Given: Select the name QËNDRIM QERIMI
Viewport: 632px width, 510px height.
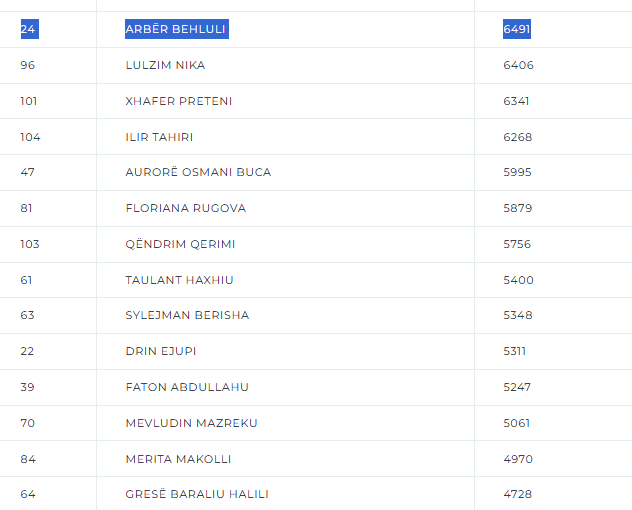Looking at the screenshot, I should 180,244.
